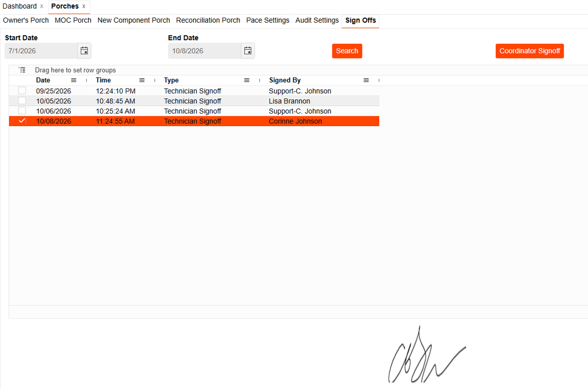The image size is (588, 389).
Task: Click the 10/05/2026 date cell
Action: [53, 101]
